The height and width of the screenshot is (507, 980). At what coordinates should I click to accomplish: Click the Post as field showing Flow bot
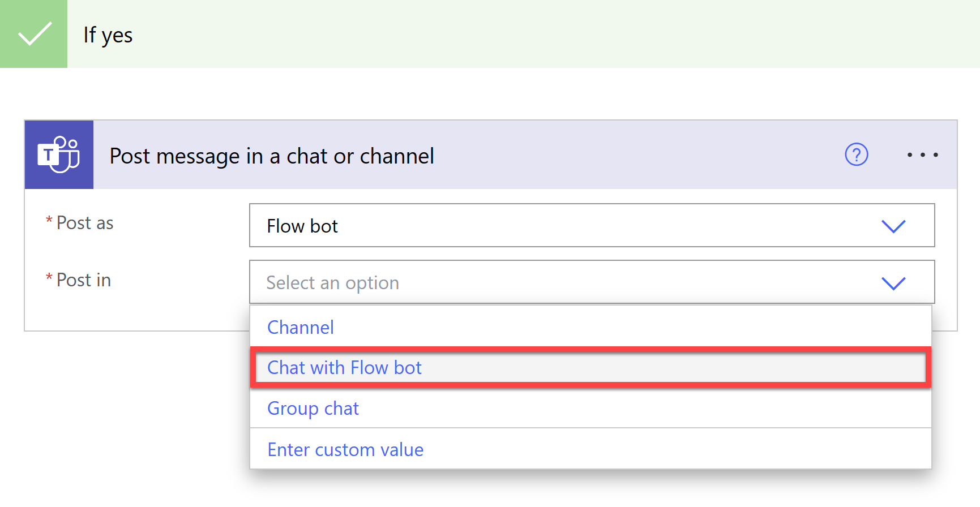592,225
